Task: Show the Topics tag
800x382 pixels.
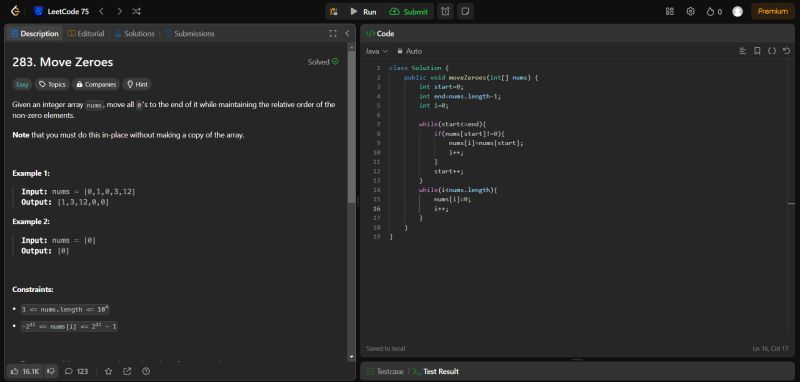Action: [52, 85]
